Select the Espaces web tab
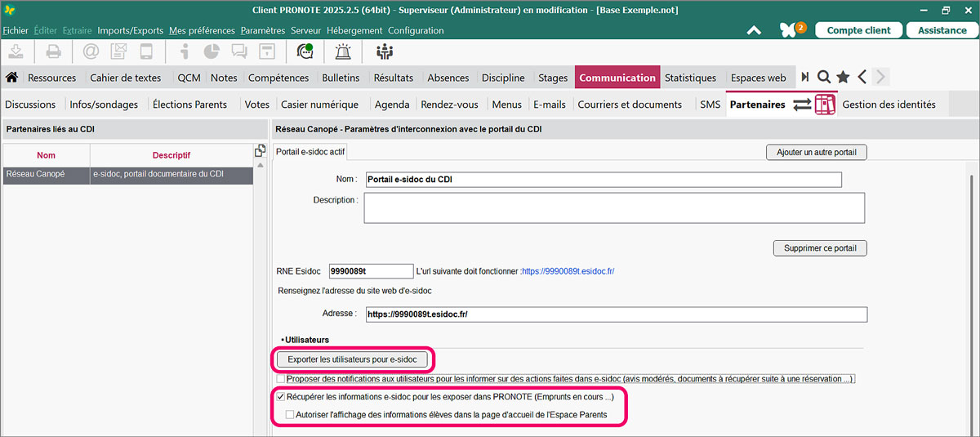The height and width of the screenshot is (437, 980). [x=759, y=78]
